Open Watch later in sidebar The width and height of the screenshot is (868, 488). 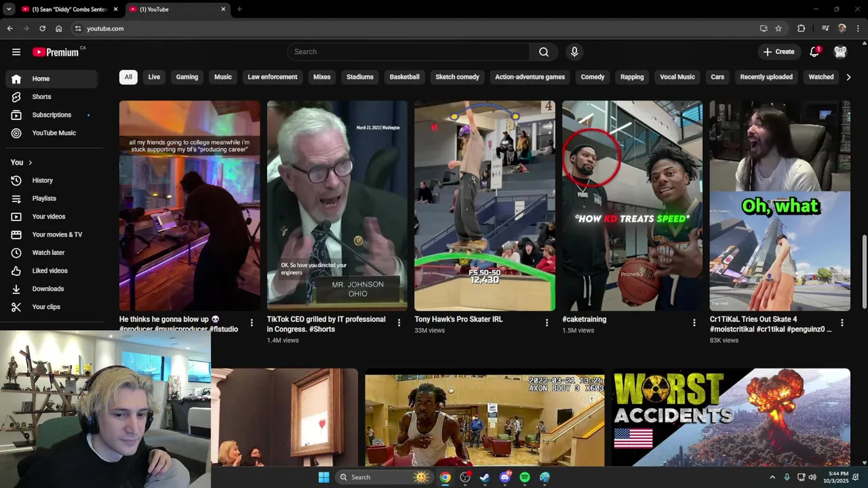pyautogui.click(x=52, y=253)
